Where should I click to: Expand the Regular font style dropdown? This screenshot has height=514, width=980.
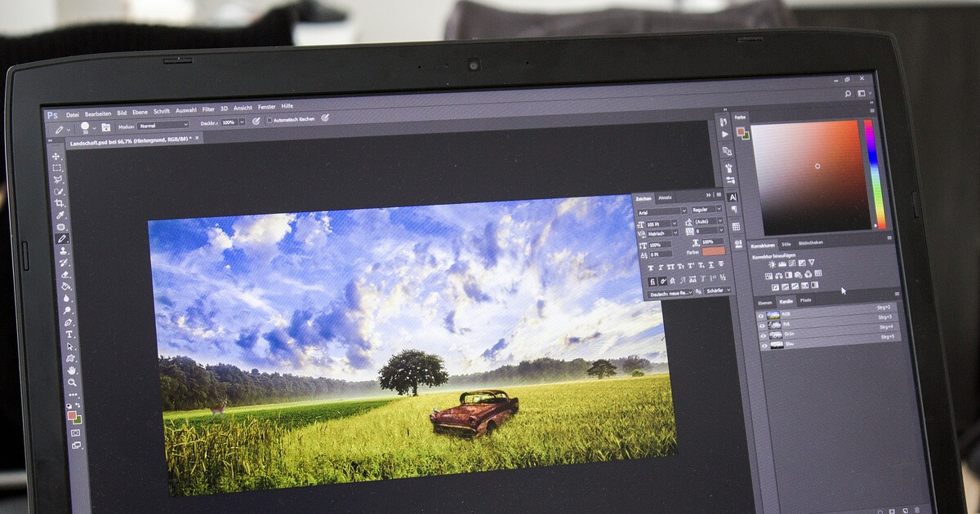click(706, 210)
